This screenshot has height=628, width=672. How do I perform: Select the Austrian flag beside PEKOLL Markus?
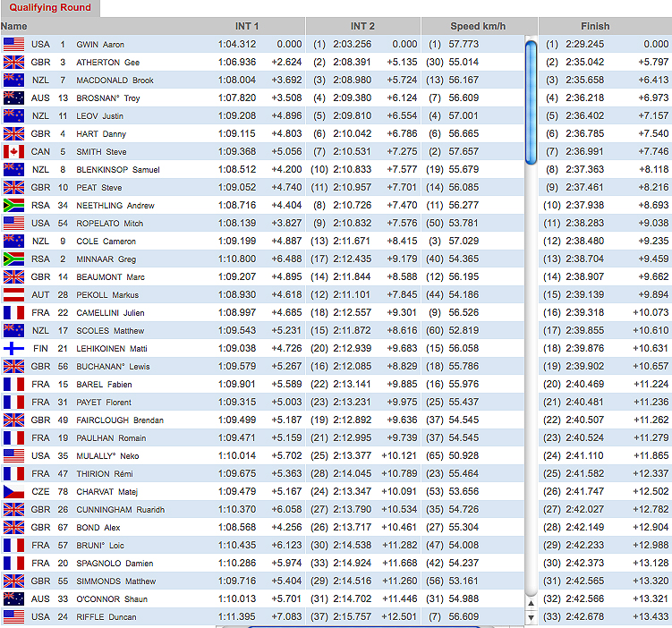(x=13, y=294)
